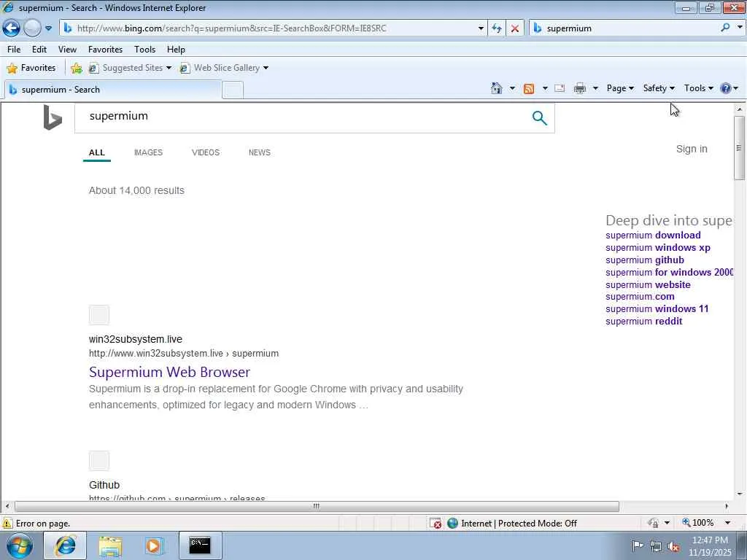Click the blue Help question mark icon
747x560 pixels.
[726, 88]
